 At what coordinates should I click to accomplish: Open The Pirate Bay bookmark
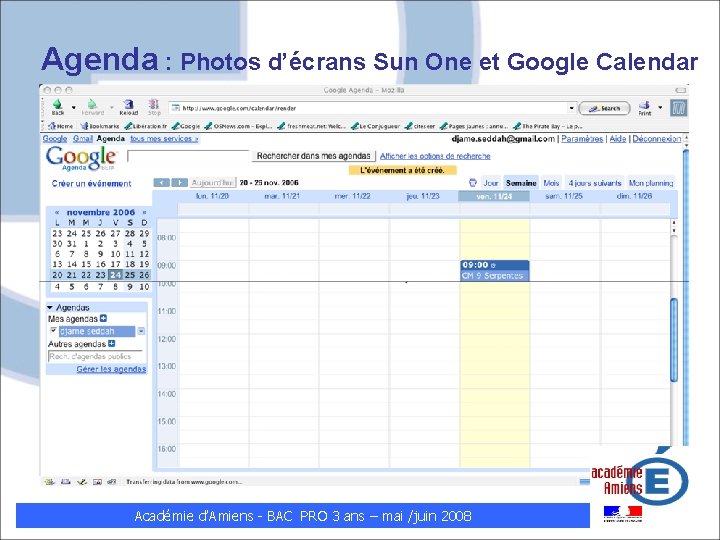(x=548, y=126)
